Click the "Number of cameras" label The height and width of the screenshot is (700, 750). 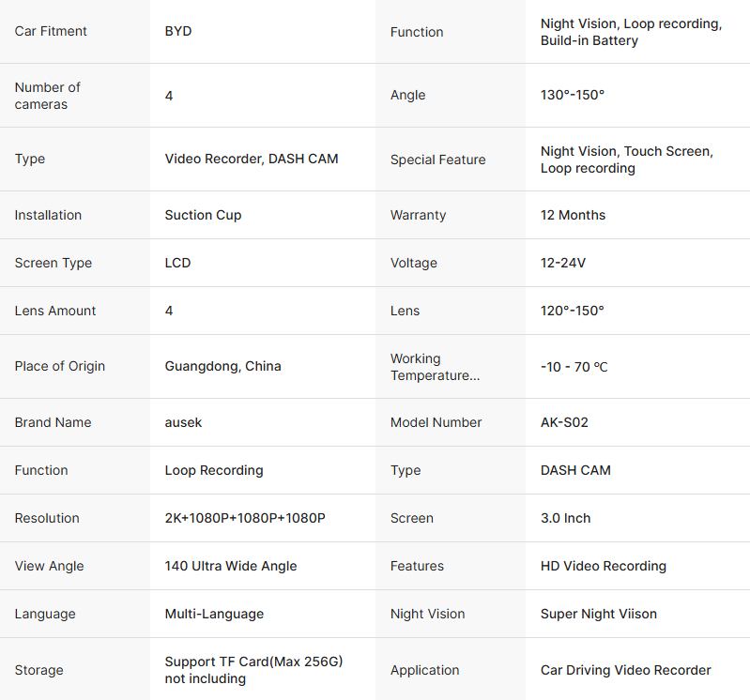point(48,96)
